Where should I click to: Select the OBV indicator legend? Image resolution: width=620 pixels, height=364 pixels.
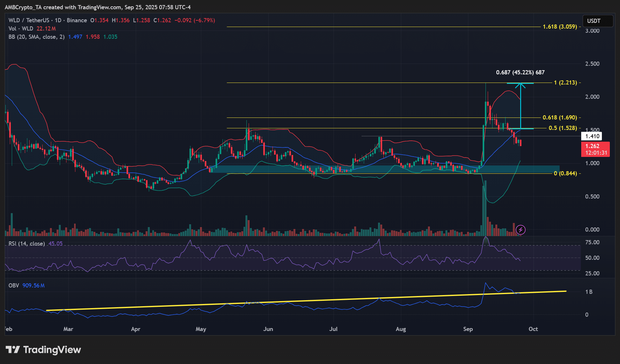(13, 285)
